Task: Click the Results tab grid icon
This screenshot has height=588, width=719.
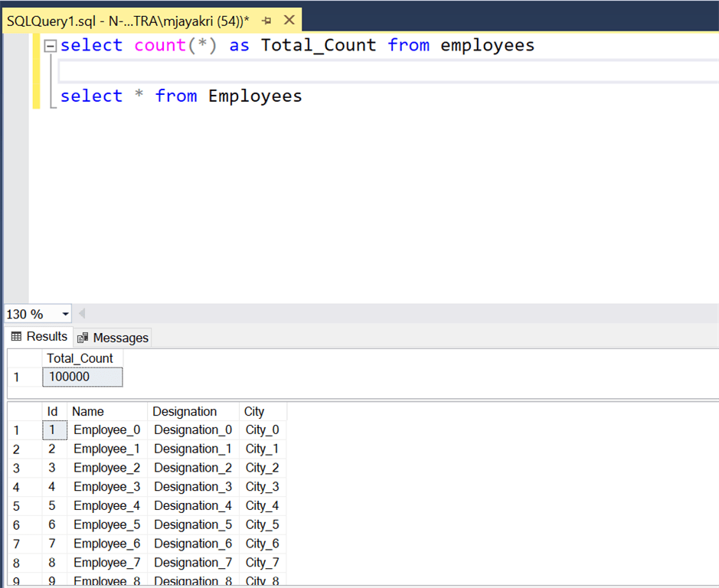Action: (15, 337)
